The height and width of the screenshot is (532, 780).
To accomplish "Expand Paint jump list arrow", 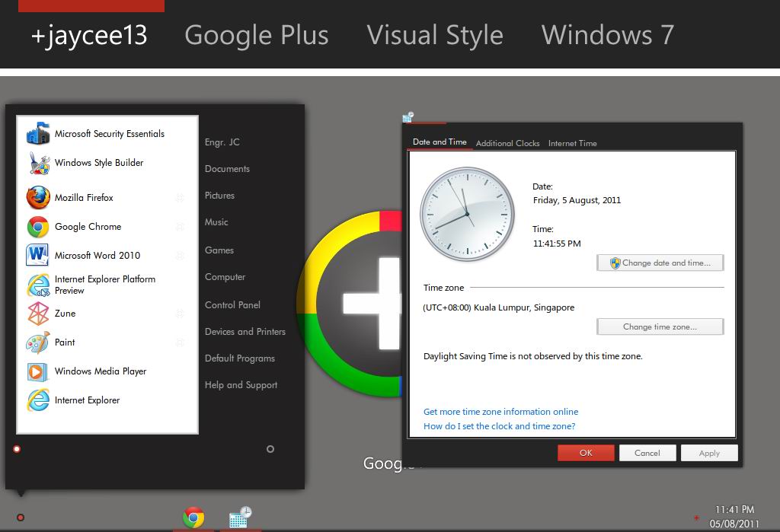I will (180, 342).
